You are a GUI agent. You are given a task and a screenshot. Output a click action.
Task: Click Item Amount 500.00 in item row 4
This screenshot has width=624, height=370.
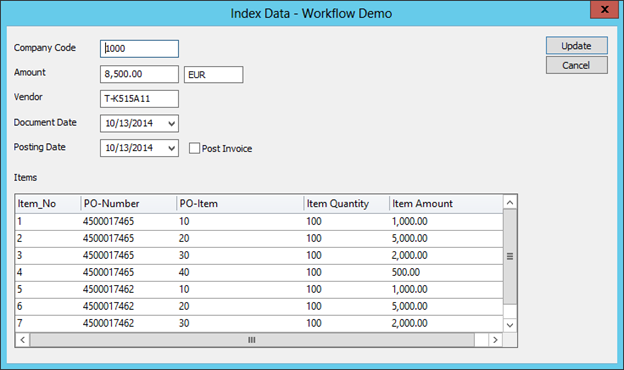pos(406,272)
